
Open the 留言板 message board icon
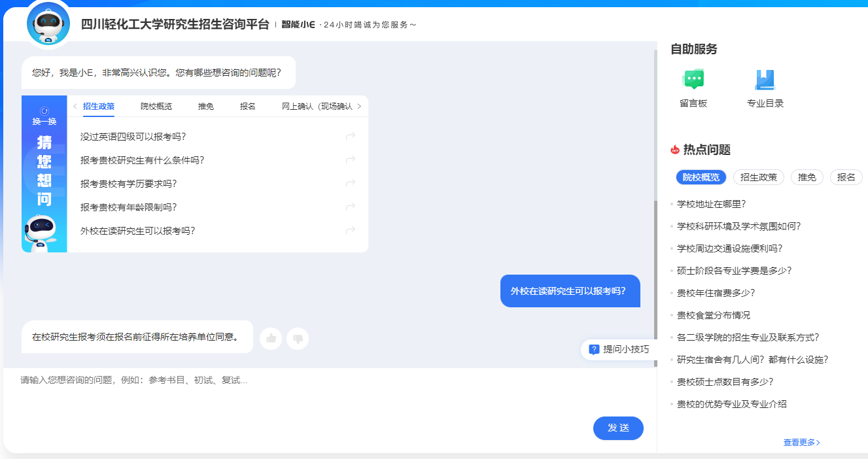click(x=693, y=80)
